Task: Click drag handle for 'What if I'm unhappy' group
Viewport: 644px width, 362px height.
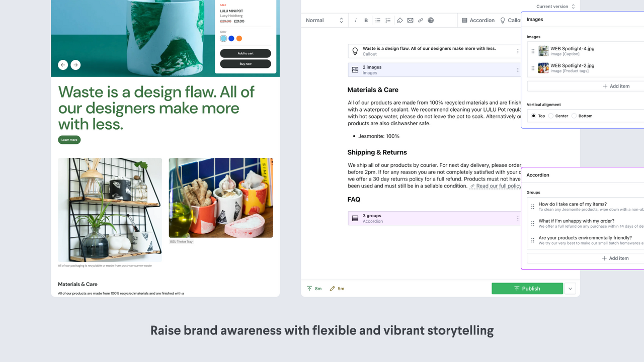Action: pyautogui.click(x=533, y=223)
